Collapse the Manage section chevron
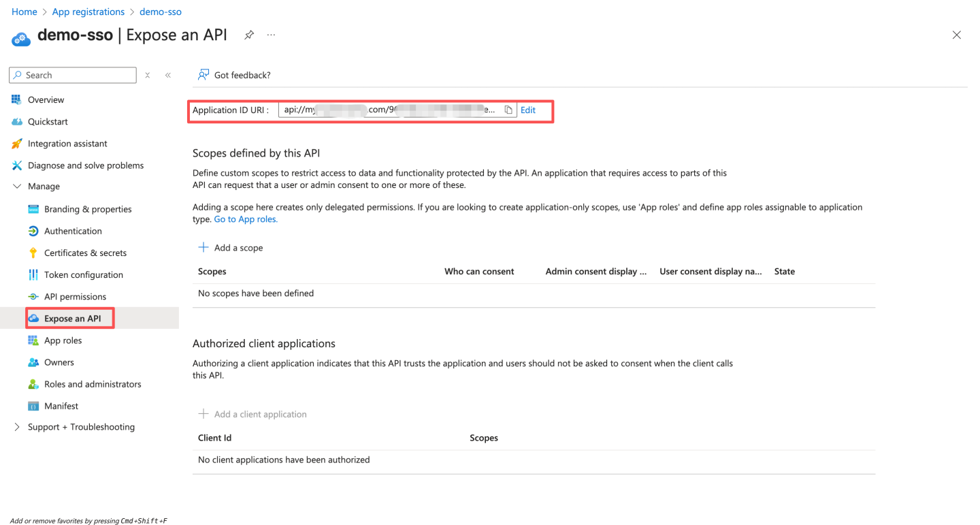The image size is (980, 525). click(17, 186)
